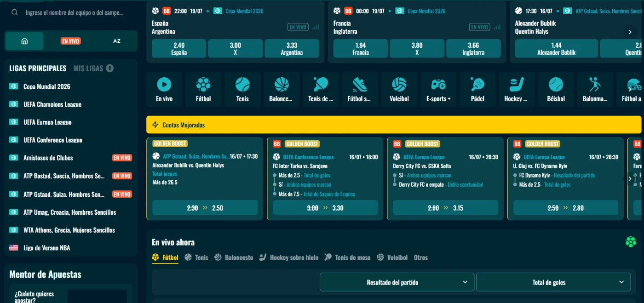Screen dimensions: 644x303
Task: Click the green soccer ball icon beside En vivo ahora
Action: (631, 242)
